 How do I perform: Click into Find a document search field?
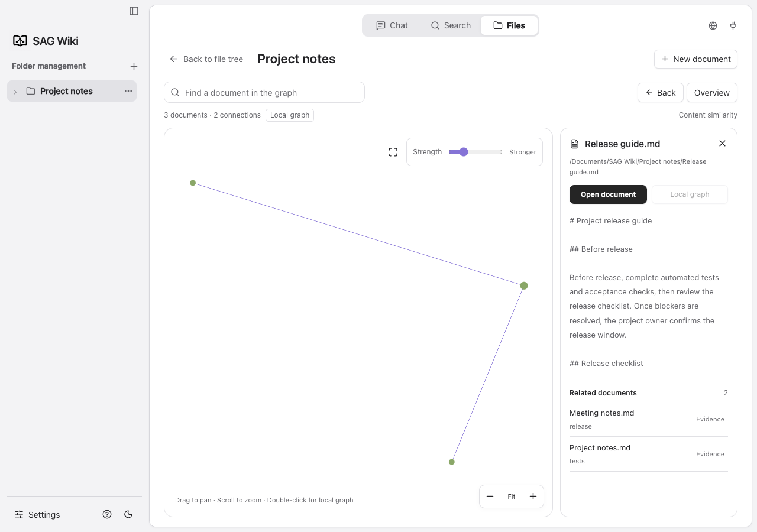(x=264, y=92)
